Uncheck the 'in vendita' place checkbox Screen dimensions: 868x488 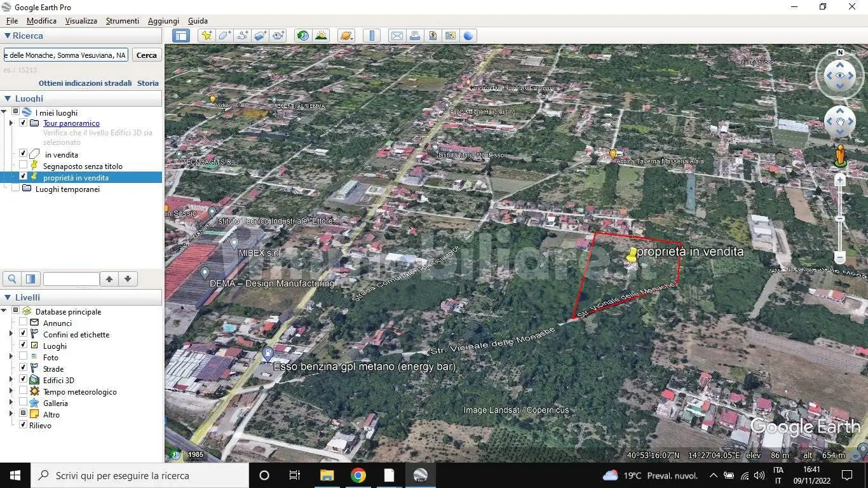pyautogui.click(x=24, y=153)
